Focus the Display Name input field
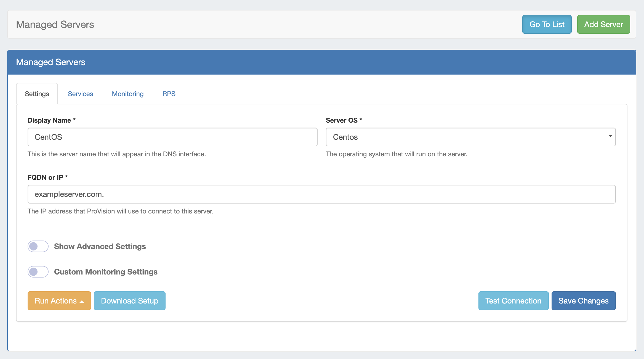Image resolution: width=644 pixels, height=359 pixels. (x=172, y=137)
